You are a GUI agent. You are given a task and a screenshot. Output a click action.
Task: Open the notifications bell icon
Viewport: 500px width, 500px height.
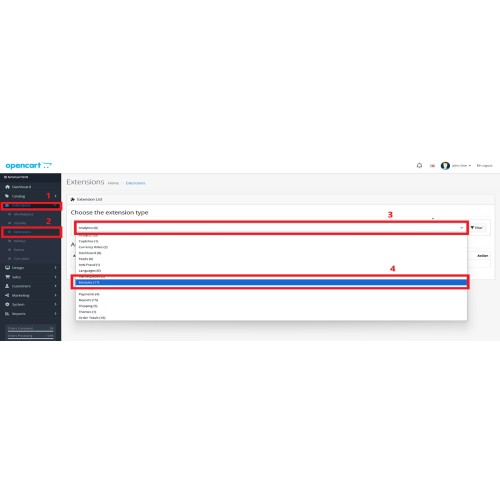[419, 165]
